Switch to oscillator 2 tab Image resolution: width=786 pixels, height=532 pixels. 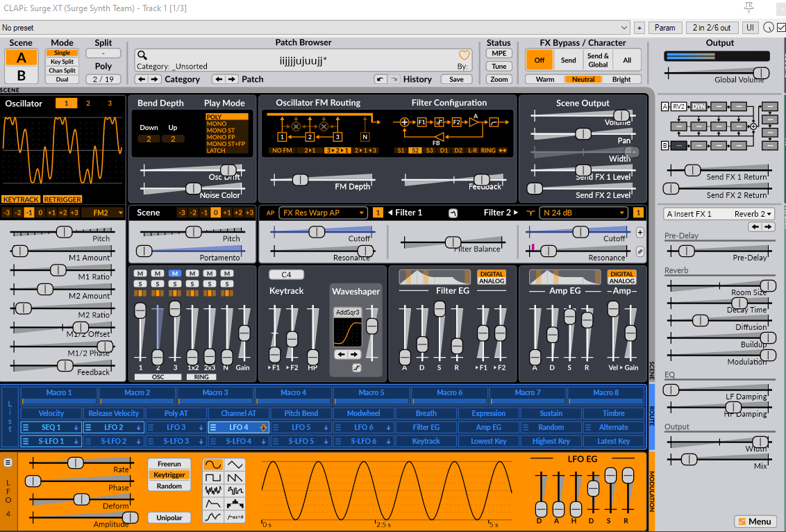[88, 103]
